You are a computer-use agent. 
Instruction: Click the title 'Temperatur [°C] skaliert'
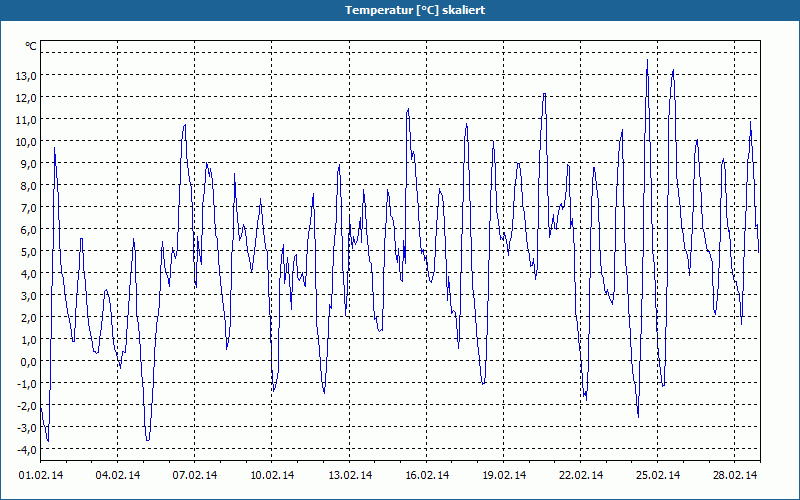(x=415, y=10)
